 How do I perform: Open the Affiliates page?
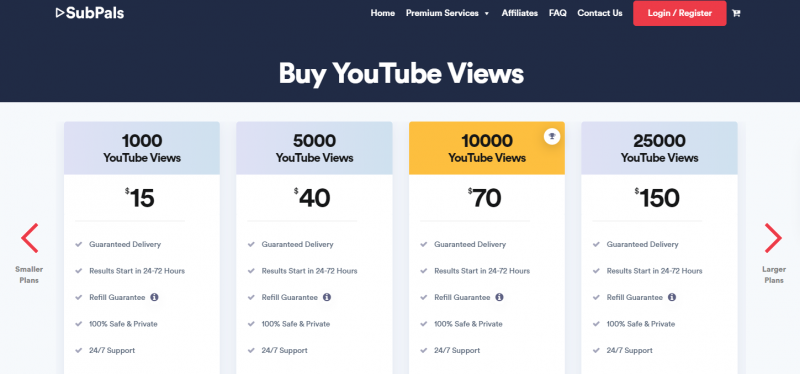(x=519, y=13)
